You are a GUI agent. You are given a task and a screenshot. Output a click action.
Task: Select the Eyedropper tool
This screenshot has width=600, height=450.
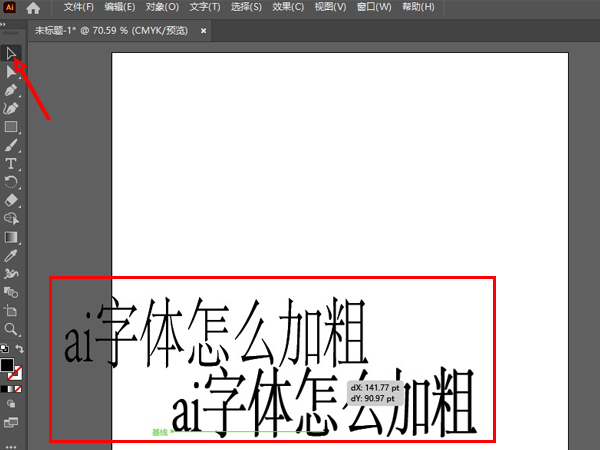tap(11, 255)
